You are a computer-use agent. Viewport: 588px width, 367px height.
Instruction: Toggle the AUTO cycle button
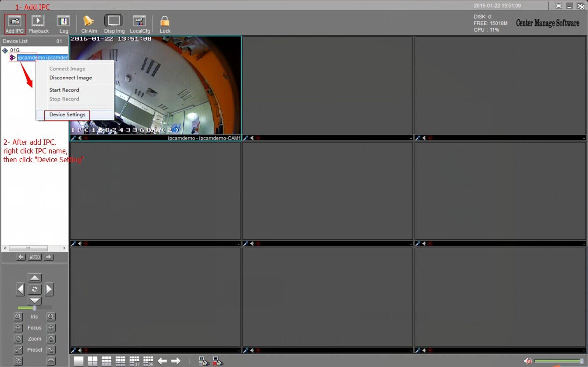[35, 257]
